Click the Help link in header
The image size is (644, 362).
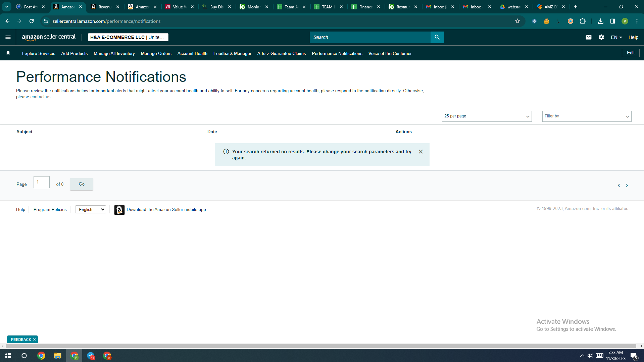(633, 37)
